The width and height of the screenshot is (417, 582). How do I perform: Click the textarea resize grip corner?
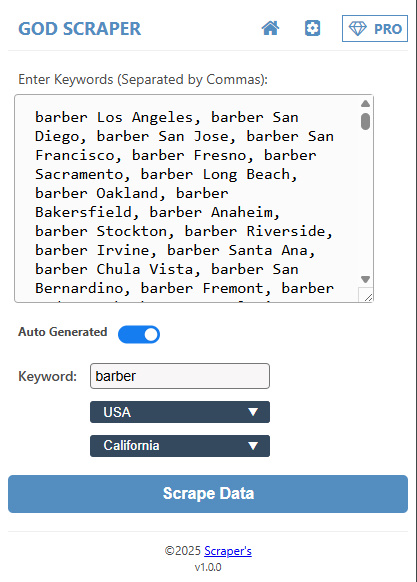tap(366, 295)
